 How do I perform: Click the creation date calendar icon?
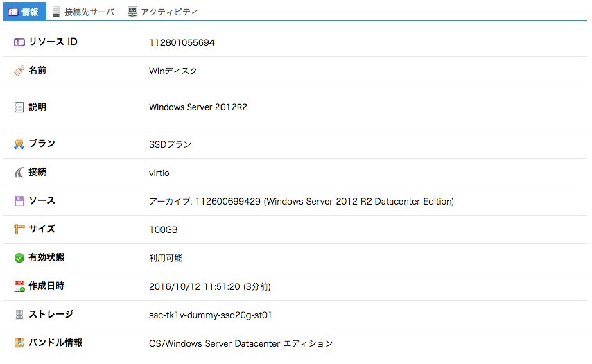click(19, 286)
